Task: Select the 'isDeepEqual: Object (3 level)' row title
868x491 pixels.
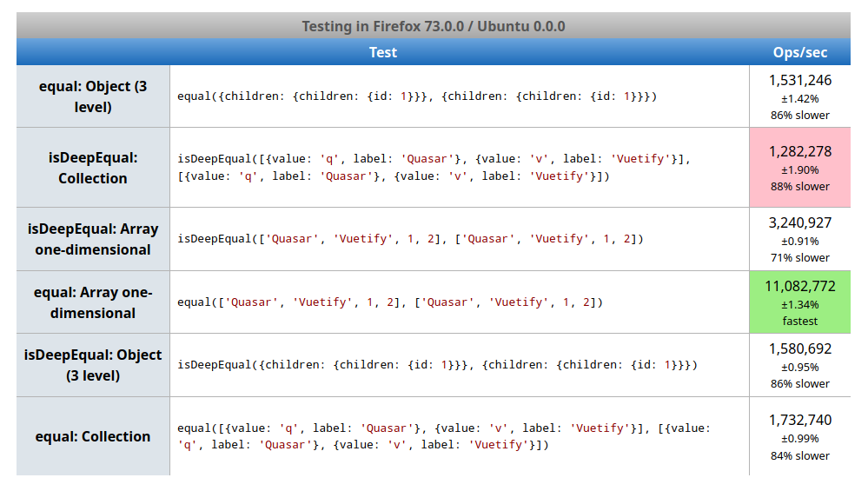Action: pos(93,365)
